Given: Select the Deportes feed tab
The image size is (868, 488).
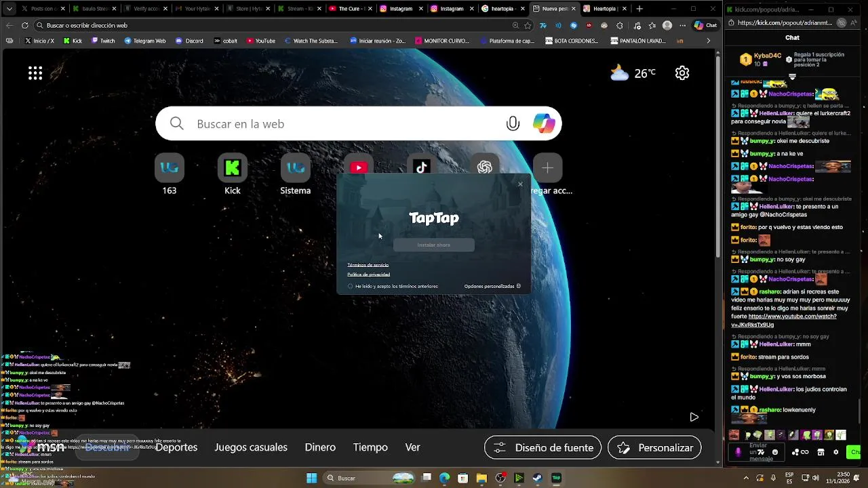Looking at the screenshot, I should tap(176, 447).
